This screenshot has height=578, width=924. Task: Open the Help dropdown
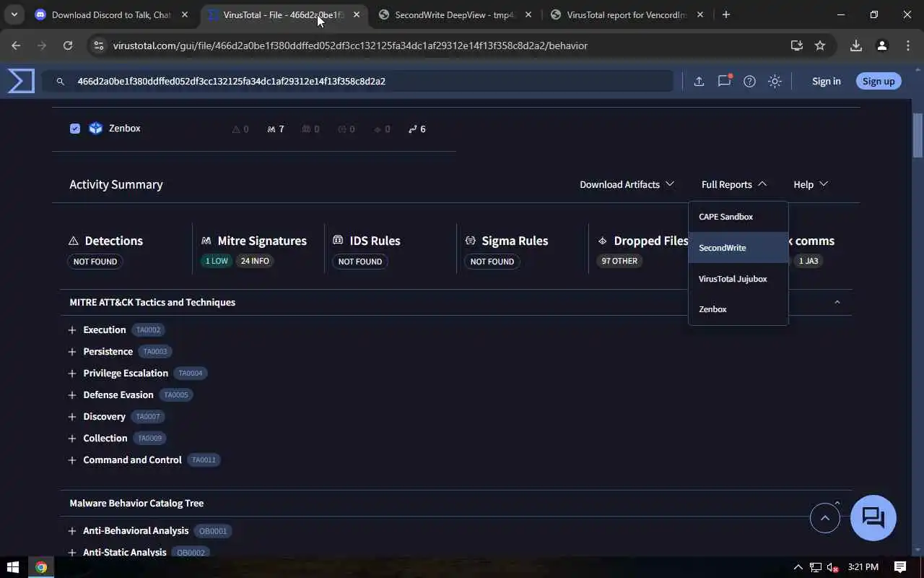pos(811,184)
